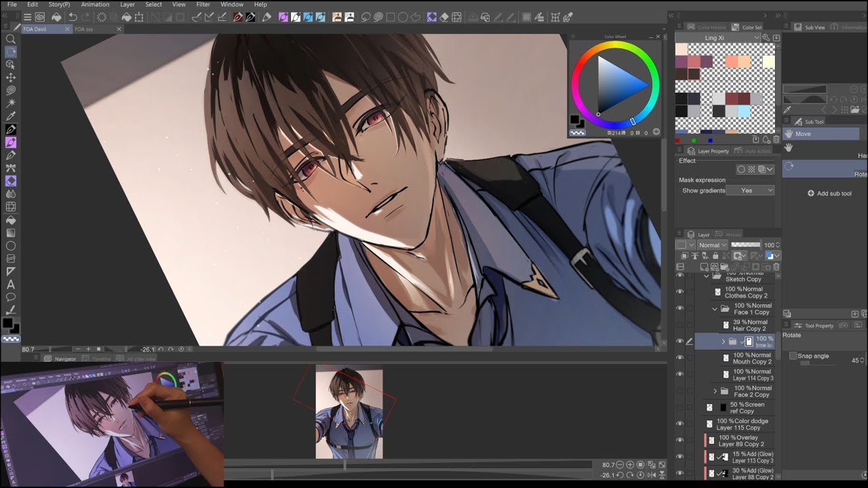Open the Show gradients Yes dropdown

[x=750, y=190]
